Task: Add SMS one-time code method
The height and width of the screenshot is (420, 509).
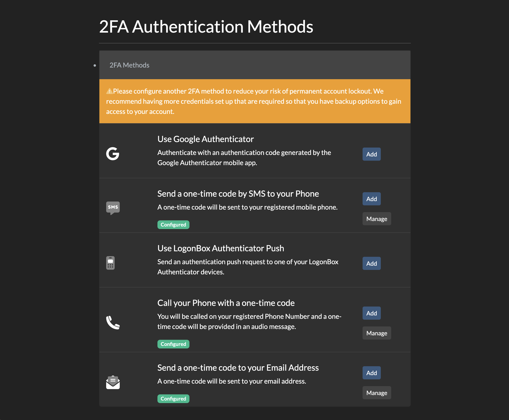Action: (371, 199)
